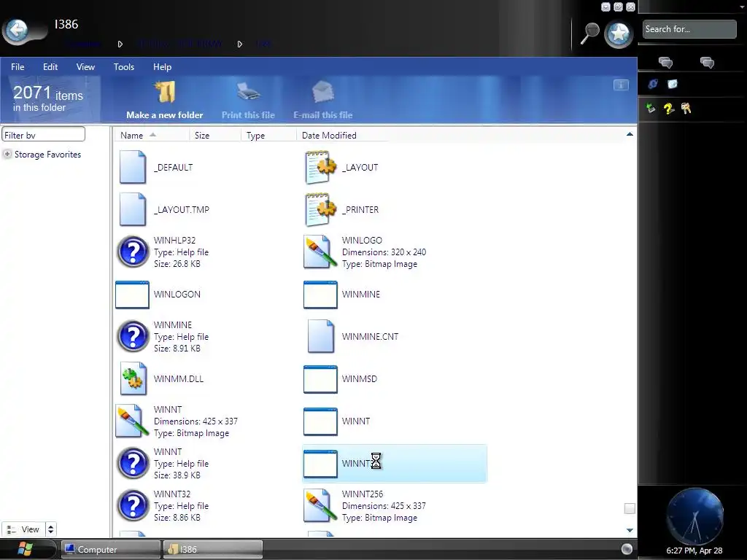Open the left chat bubbles sidebar icon
This screenshot has height=560, width=747.
coord(665,63)
